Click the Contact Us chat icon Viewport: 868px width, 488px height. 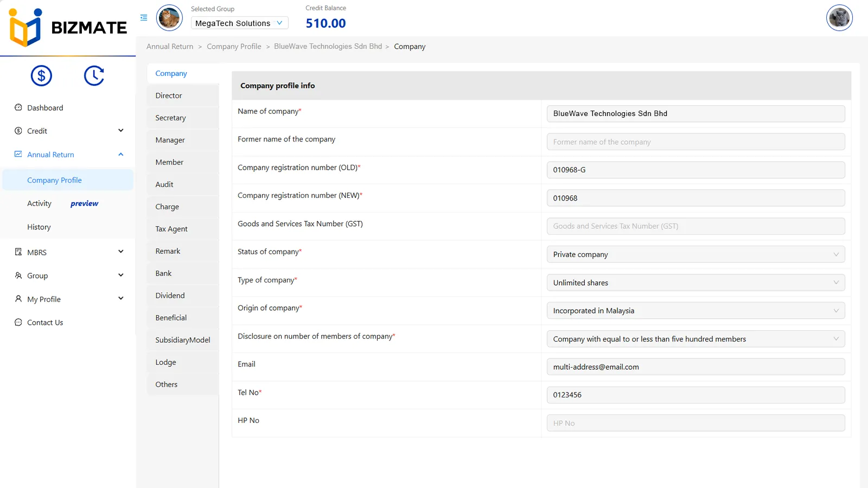[x=18, y=322]
